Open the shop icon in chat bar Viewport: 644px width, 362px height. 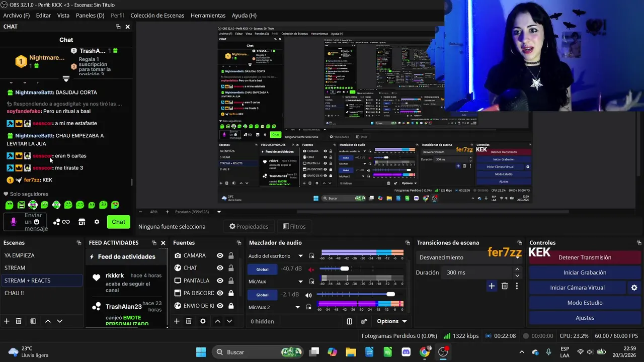click(82, 222)
